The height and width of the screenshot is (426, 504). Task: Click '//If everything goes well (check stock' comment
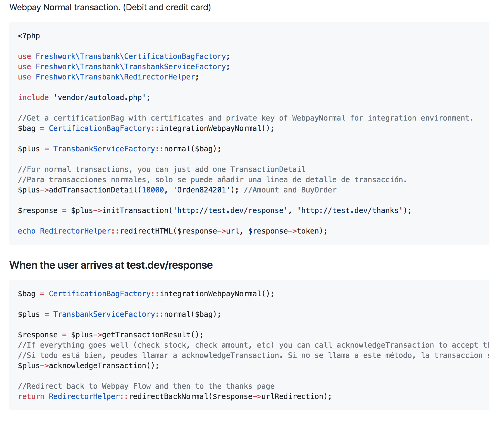(254, 345)
